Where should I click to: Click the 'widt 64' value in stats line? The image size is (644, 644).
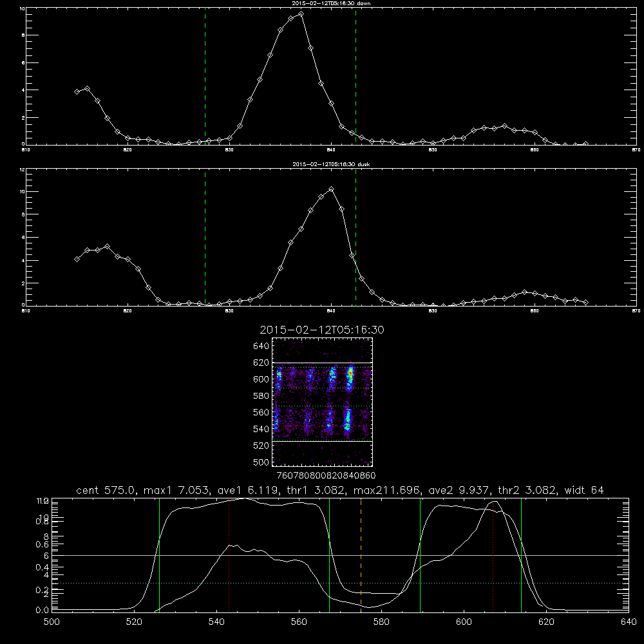click(x=584, y=490)
